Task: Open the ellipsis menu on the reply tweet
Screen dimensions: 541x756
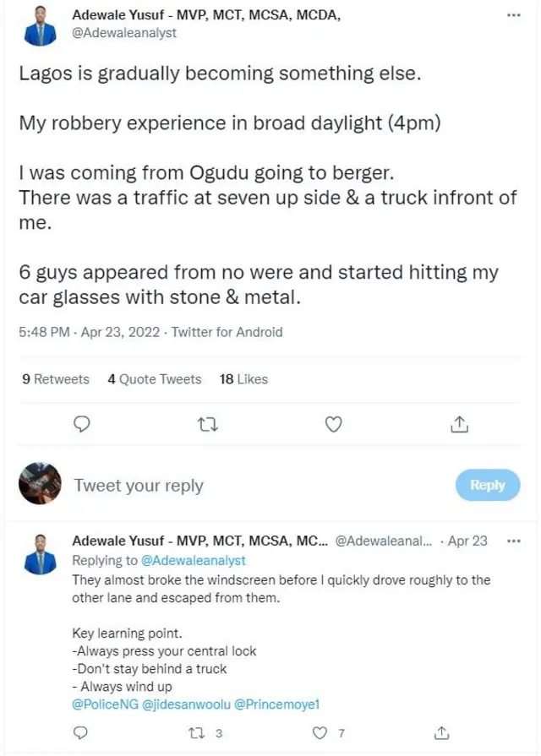Action: 514,540
